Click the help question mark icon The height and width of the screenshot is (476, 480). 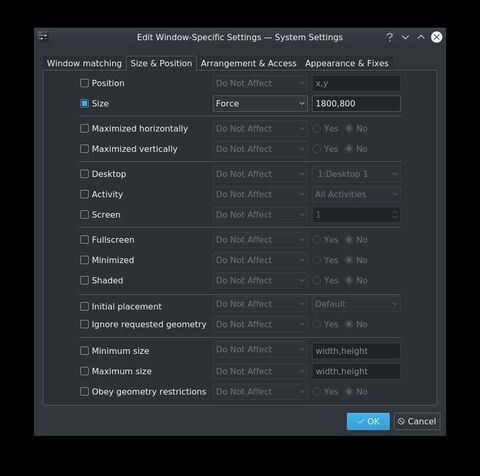389,37
